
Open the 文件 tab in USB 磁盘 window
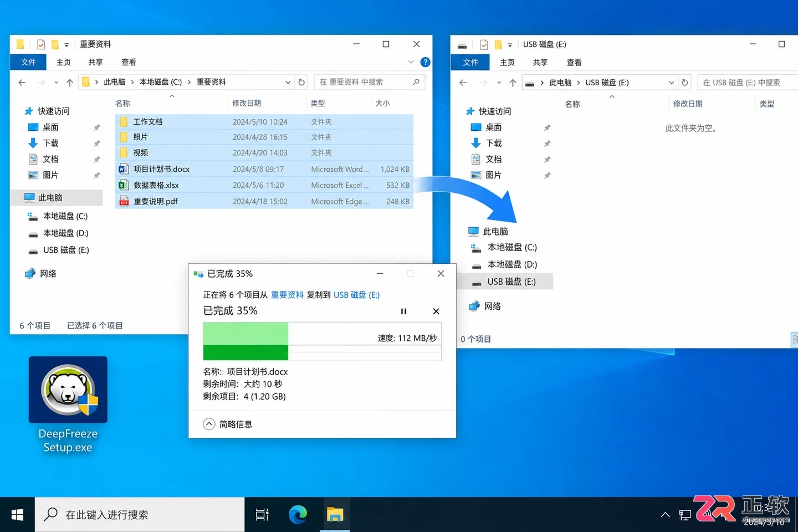tap(470, 62)
